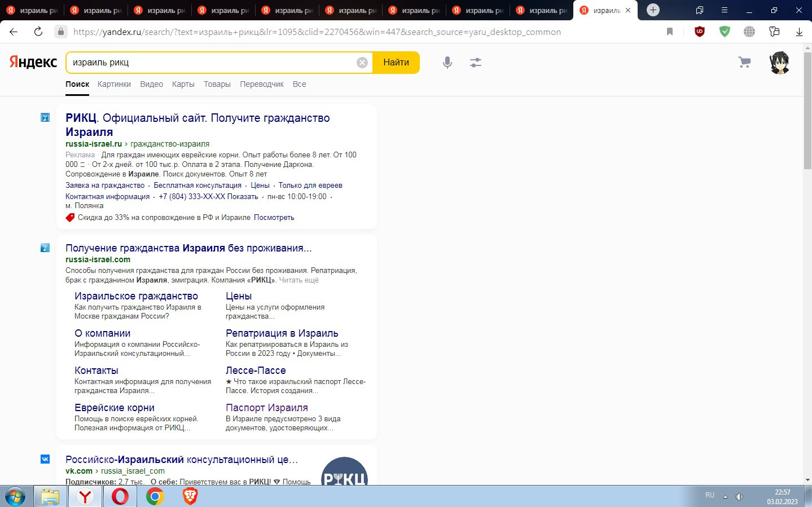Click Посмотреть next to the discount offer

coord(274,217)
